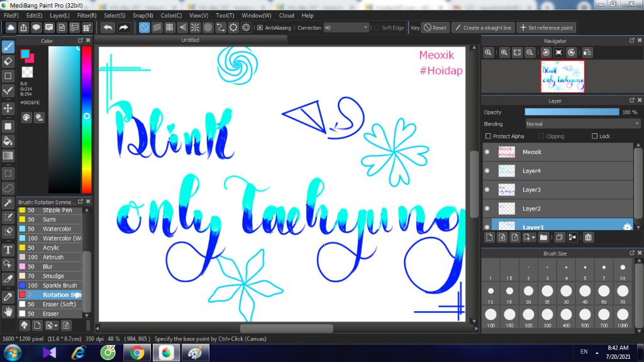Click the cloud save icon in toolbar
This screenshot has width=644, height=362.
(11, 28)
